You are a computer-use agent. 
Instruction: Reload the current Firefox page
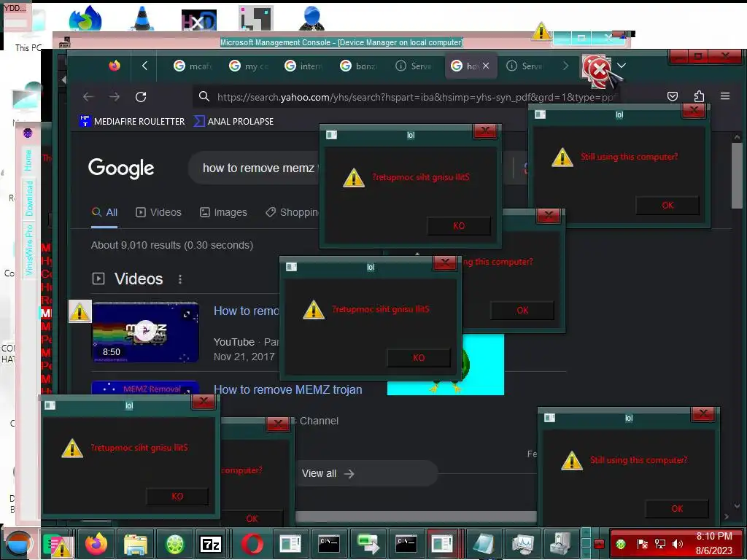(x=141, y=97)
